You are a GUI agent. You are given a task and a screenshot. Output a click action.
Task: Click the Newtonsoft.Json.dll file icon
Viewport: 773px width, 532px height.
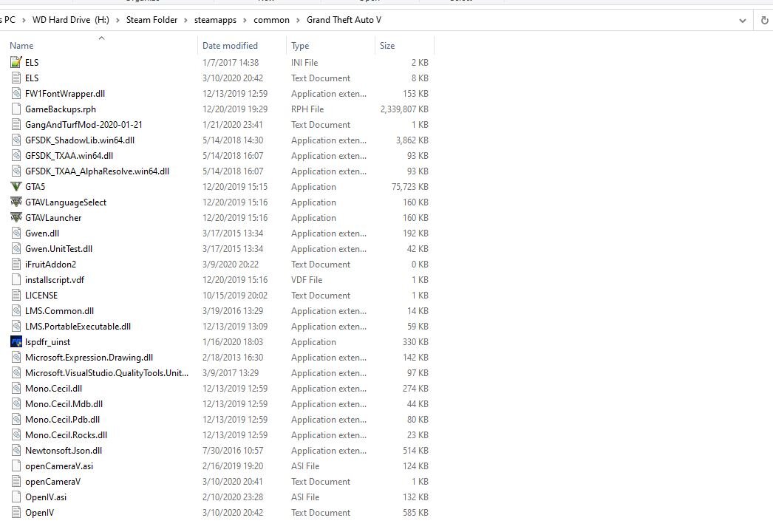(x=16, y=451)
